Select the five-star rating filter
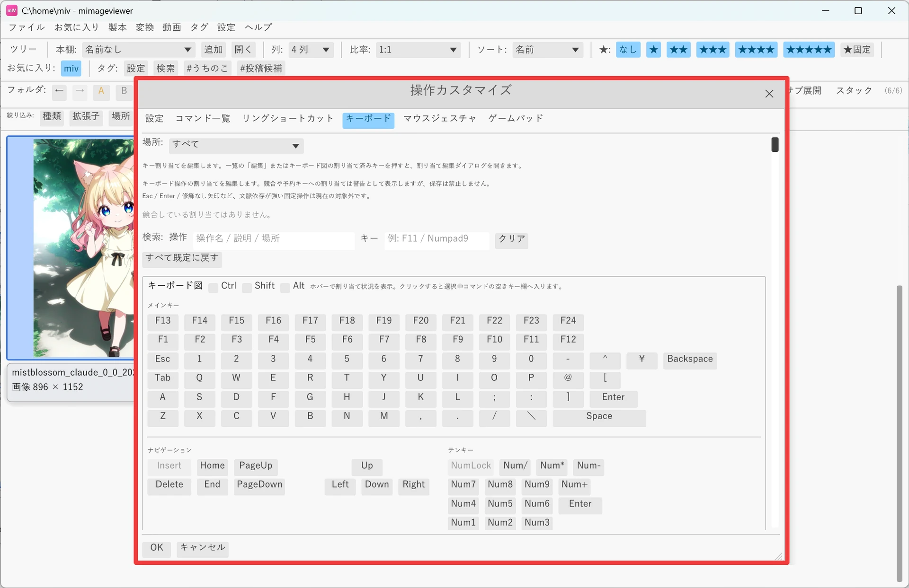This screenshot has height=588, width=909. pyautogui.click(x=809, y=50)
